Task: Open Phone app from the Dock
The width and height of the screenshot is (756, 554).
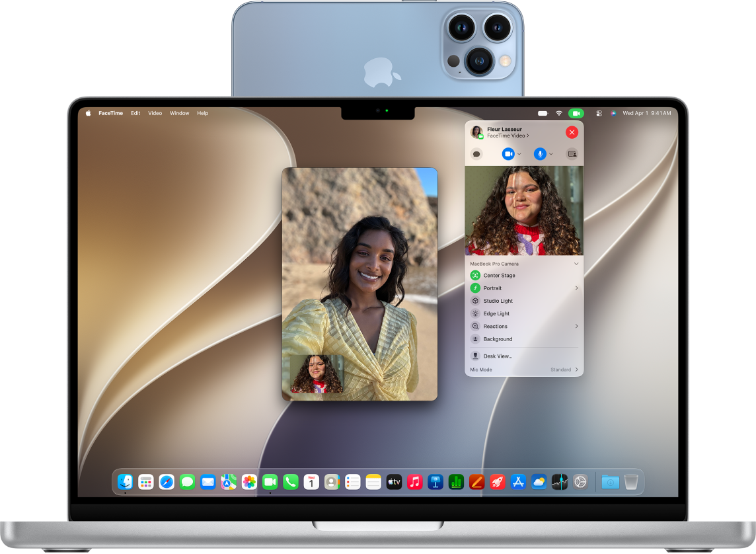Action: point(291,482)
